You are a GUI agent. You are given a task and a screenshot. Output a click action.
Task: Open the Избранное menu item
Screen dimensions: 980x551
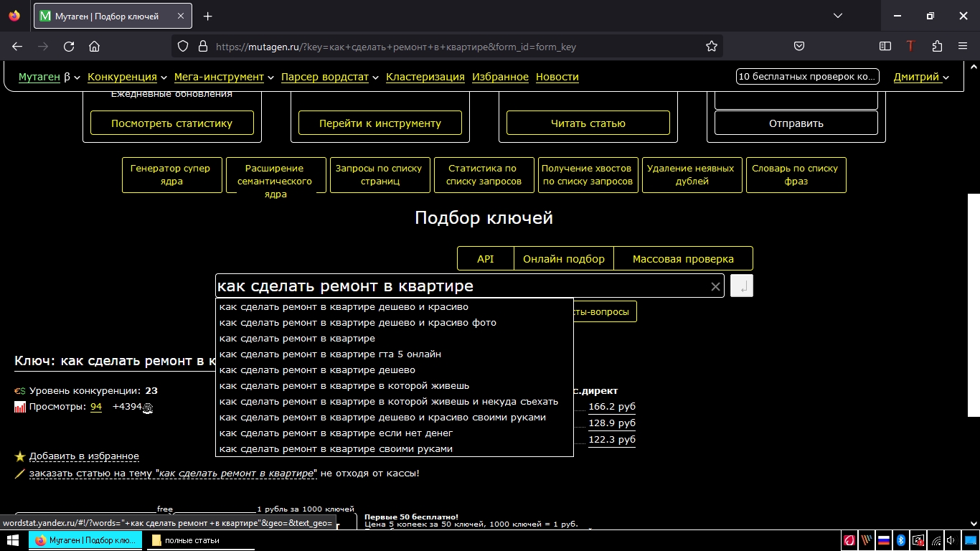coord(500,77)
